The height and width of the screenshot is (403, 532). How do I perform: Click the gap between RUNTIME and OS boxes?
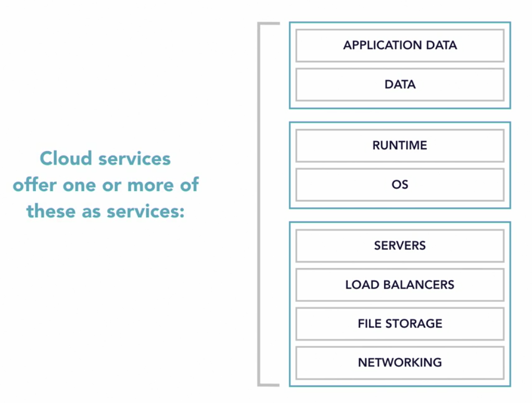click(x=400, y=165)
